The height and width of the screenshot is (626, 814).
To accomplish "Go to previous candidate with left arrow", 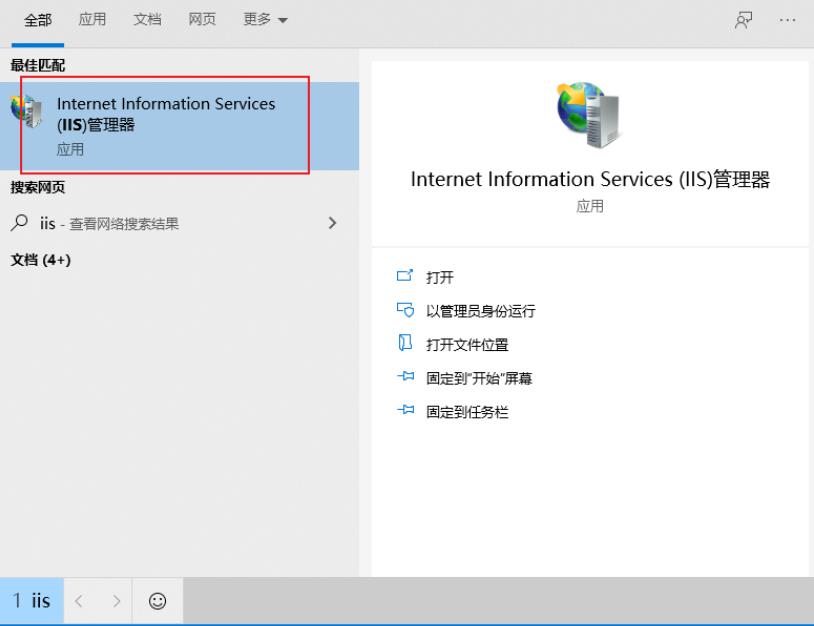I will click(x=79, y=601).
